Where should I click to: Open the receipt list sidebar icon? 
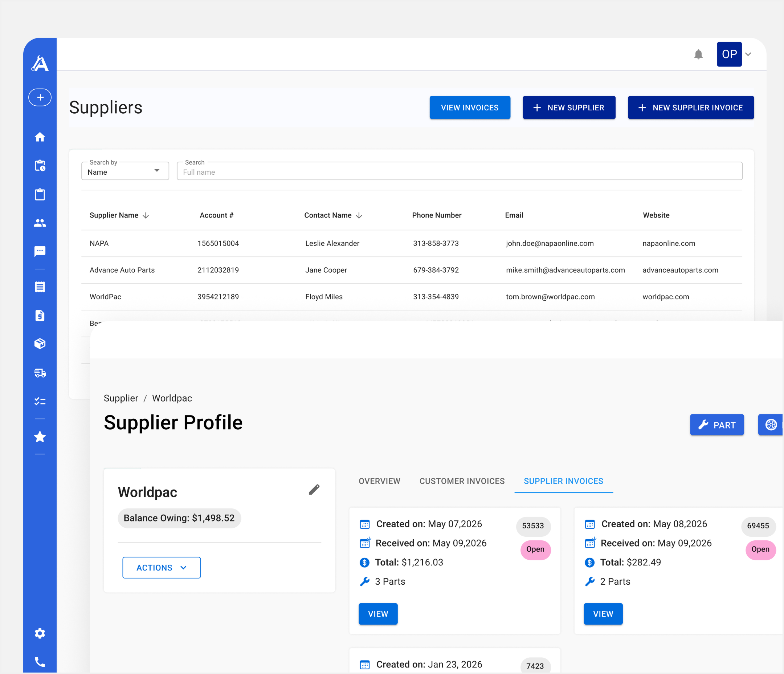pos(40,287)
